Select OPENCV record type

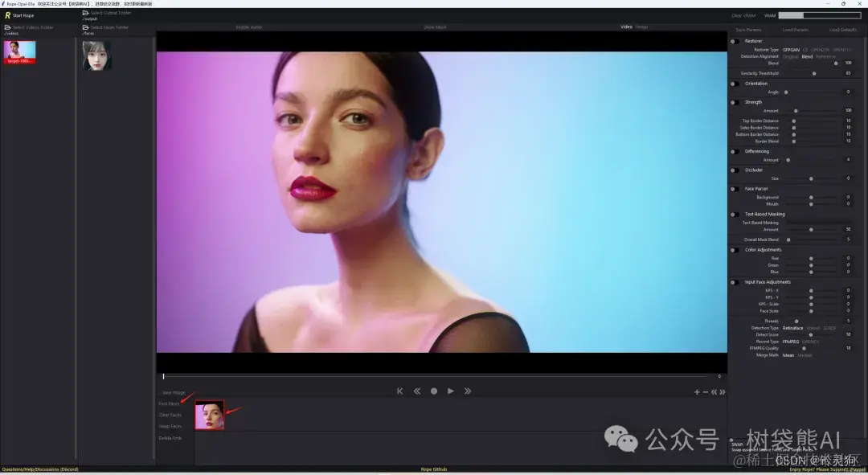click(x=810, y=342)
